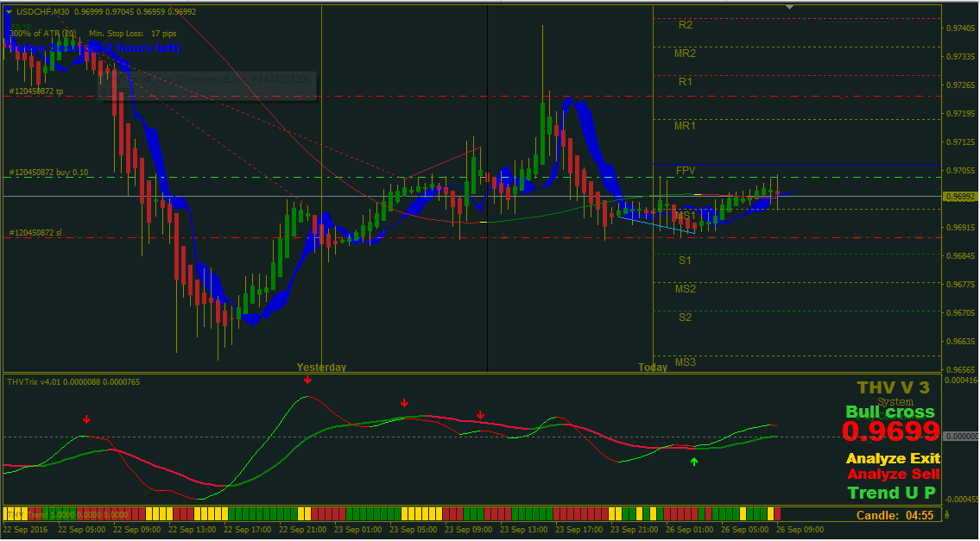Click the 0.96845 price scale value
This screenshot has height=541, width=980.
click(961, 255)
